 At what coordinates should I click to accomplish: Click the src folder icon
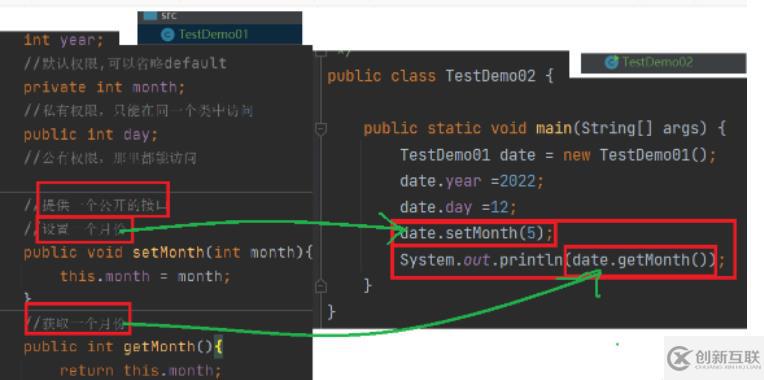point(151,16)
